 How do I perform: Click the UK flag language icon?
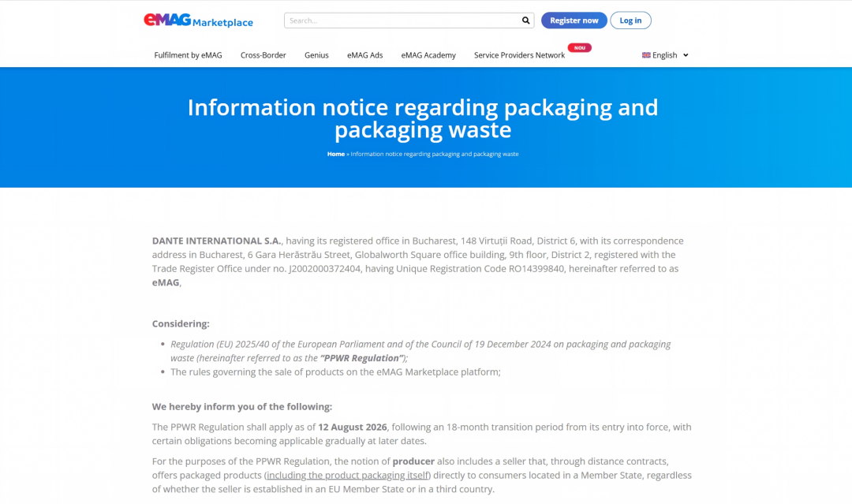point(646,55)
